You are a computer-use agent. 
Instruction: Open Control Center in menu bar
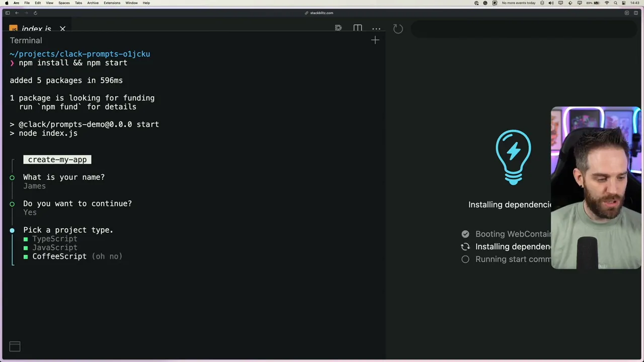coord(623,3)
